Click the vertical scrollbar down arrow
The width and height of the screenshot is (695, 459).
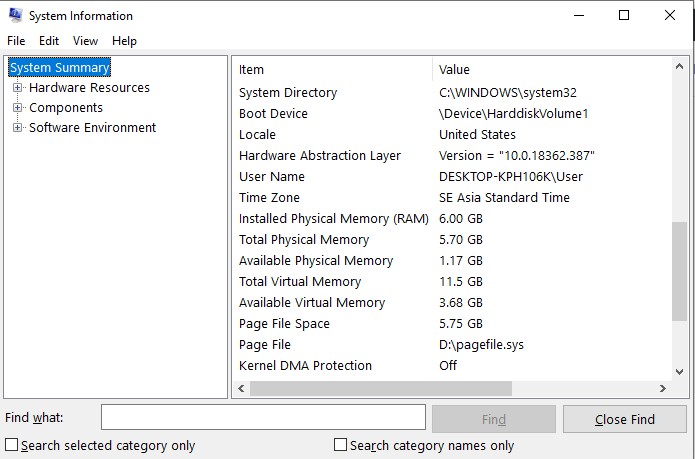679,372
